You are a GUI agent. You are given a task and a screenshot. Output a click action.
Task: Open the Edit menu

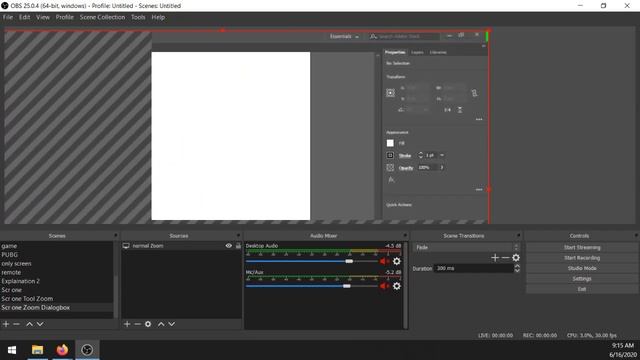tap(24, 17)
